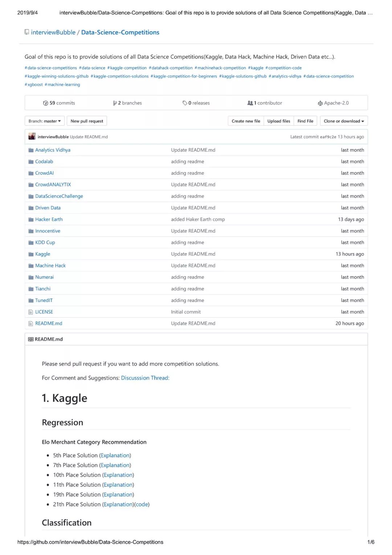Click the Upload files button

pos(279,121)
